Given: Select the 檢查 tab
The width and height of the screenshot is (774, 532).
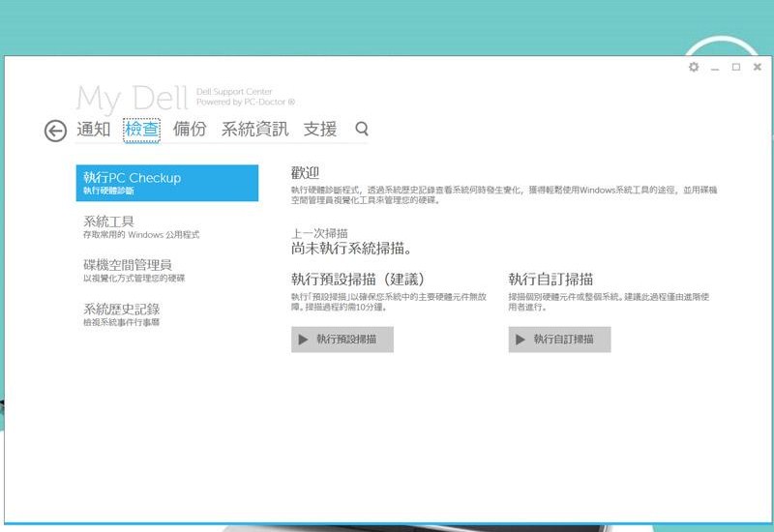Looking at the screenshot, I should pos(141,129).
